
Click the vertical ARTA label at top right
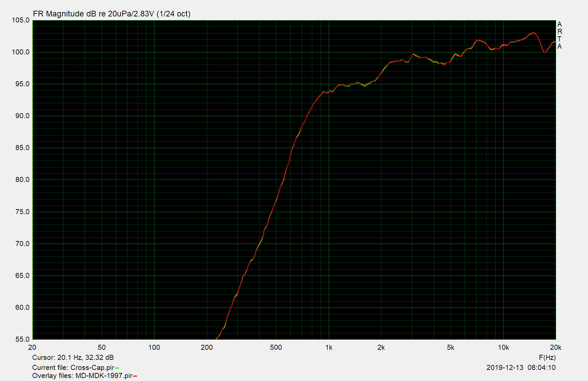[x=559, y=35]
